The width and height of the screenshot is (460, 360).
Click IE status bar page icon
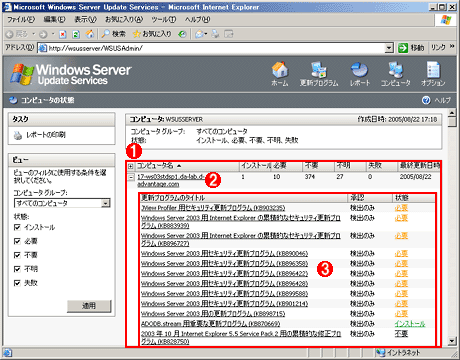click(x=7, y=352)
